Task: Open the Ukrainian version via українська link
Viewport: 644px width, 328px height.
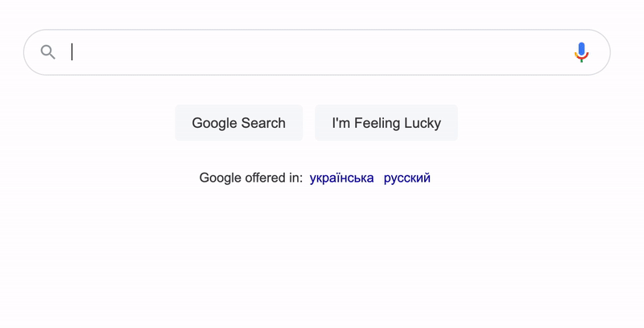Action: click(341, 178)
